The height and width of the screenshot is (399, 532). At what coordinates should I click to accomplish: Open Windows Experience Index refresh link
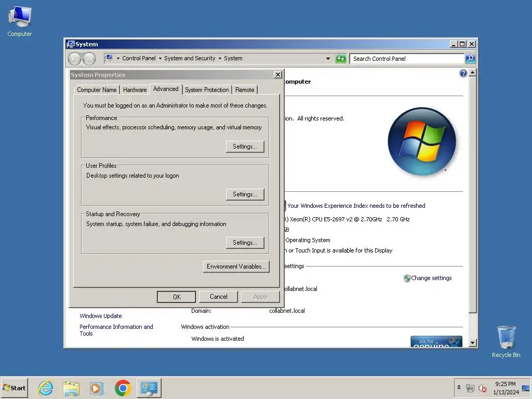click(x=356, y=206)
